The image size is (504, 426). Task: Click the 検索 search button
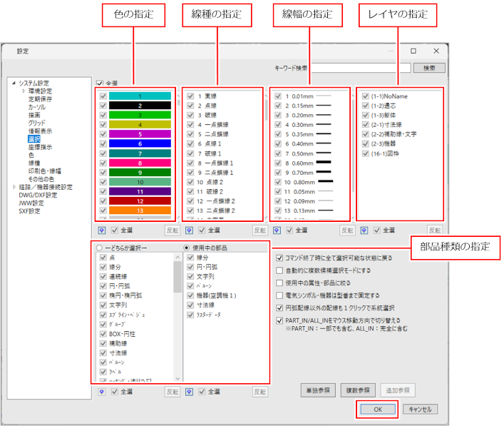tap(429, 68)
